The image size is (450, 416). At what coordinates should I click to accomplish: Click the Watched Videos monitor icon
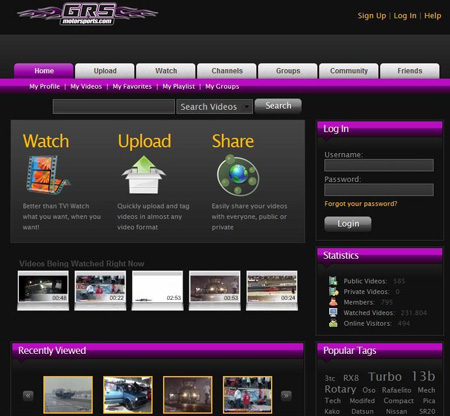(x=333, y=313)
